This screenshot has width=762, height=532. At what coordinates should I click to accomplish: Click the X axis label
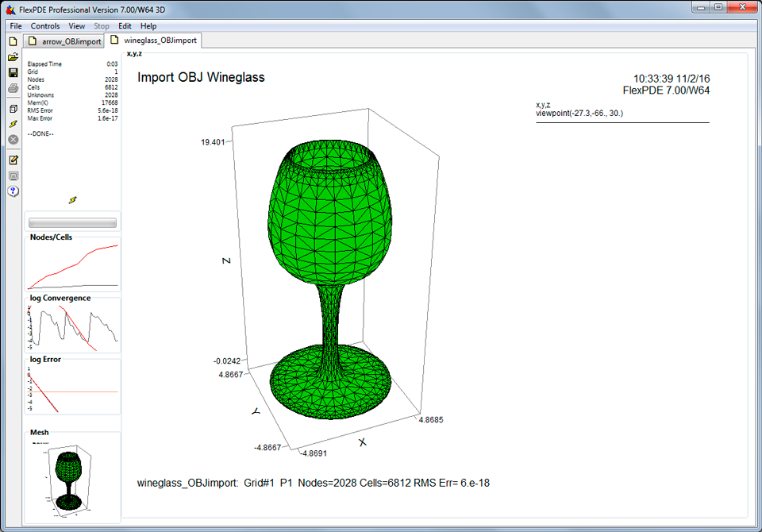363,442
